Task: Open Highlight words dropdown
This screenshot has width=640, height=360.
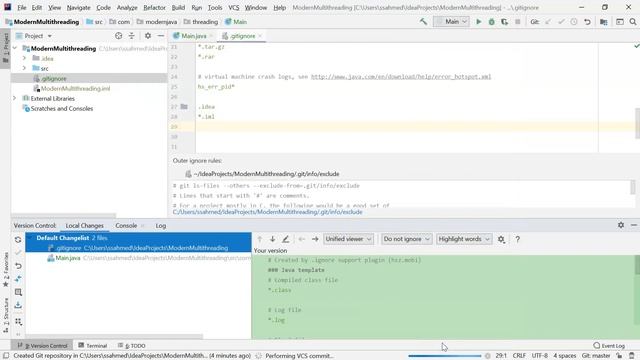Action: click(464, 239)
